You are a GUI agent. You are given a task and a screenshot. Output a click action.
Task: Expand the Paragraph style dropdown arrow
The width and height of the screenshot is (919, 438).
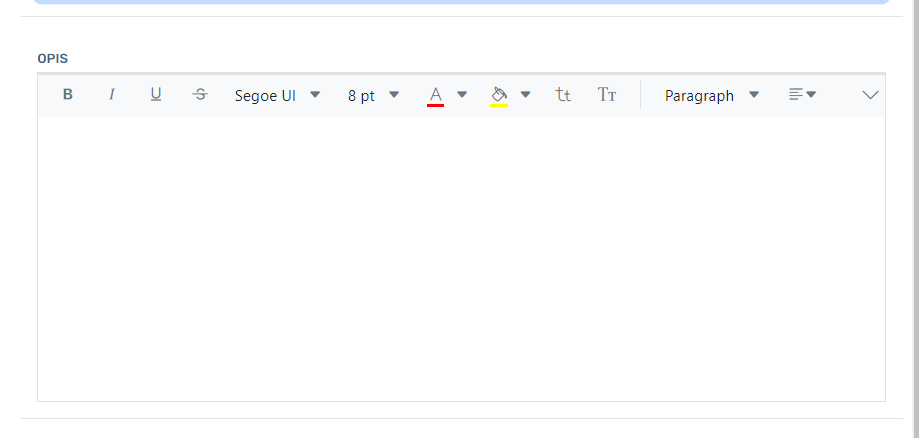pyautogui.click(x=754, y=95)
